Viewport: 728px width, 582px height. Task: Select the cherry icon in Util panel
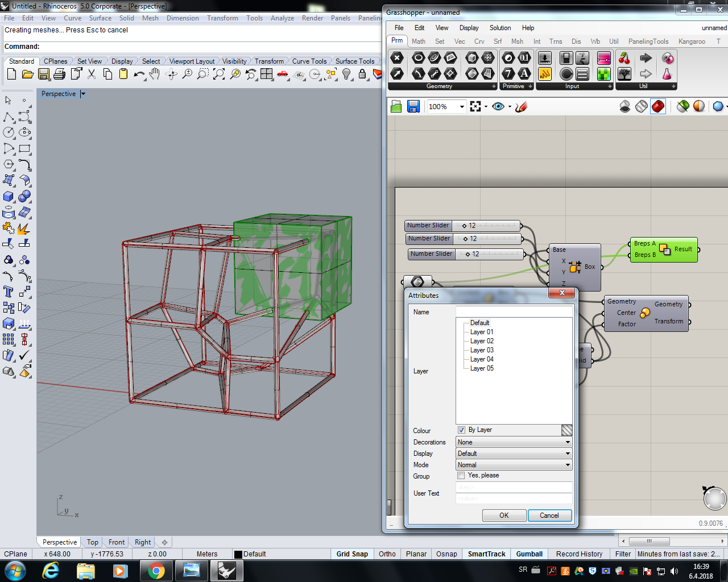tap(624, 57)
